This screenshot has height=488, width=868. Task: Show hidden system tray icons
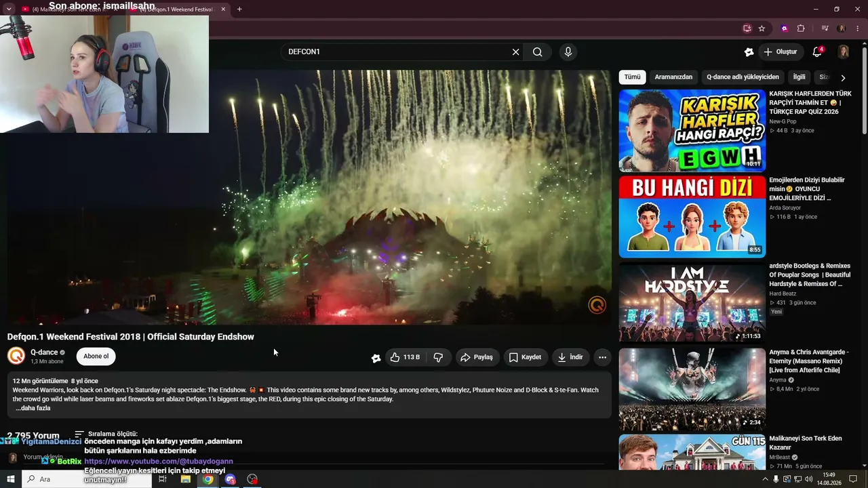(765, 479)
